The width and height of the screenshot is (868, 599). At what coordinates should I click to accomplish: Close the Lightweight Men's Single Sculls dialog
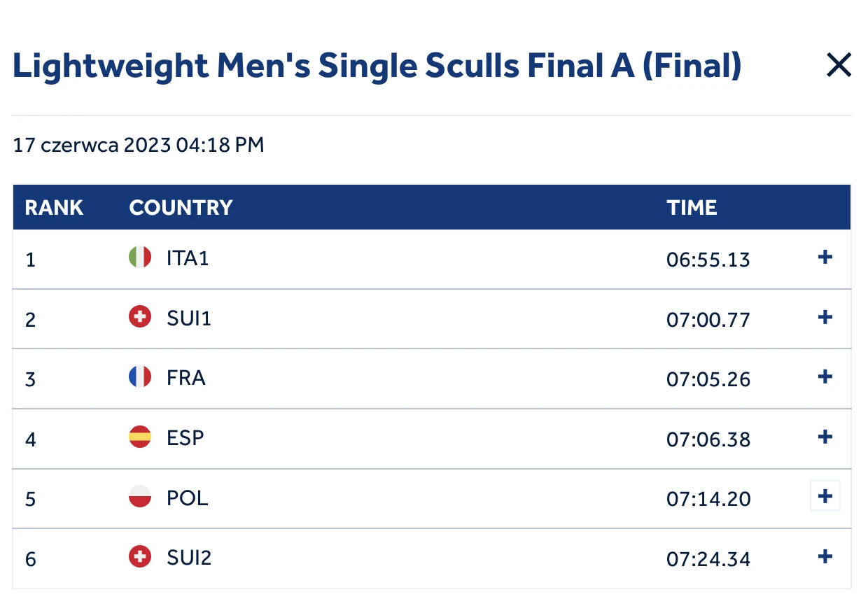tap(839, 66)
